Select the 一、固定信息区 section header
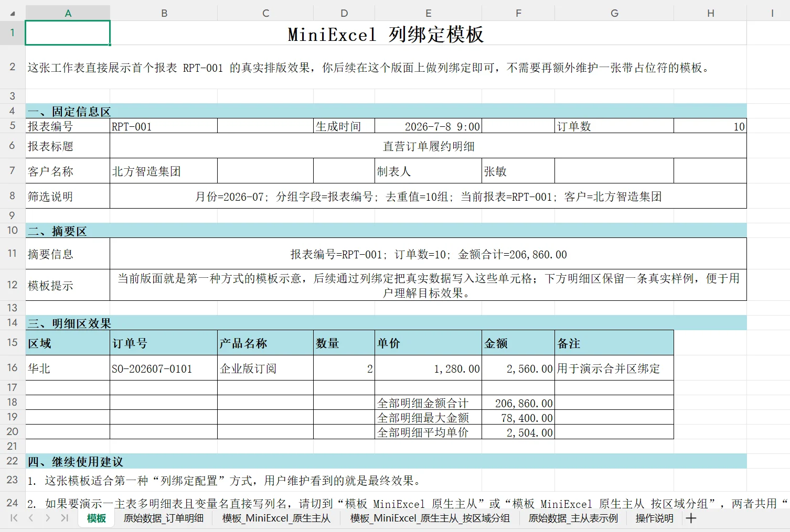Viewport: 790px width, 532px height. tap(386, 111)
